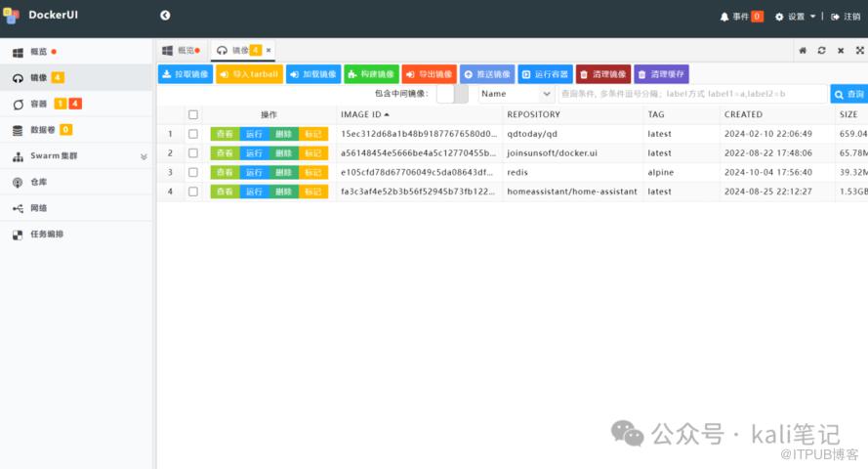Click 标记 tag for the qdtoday/qd image

pyautogui.click(x=313, y=134)
